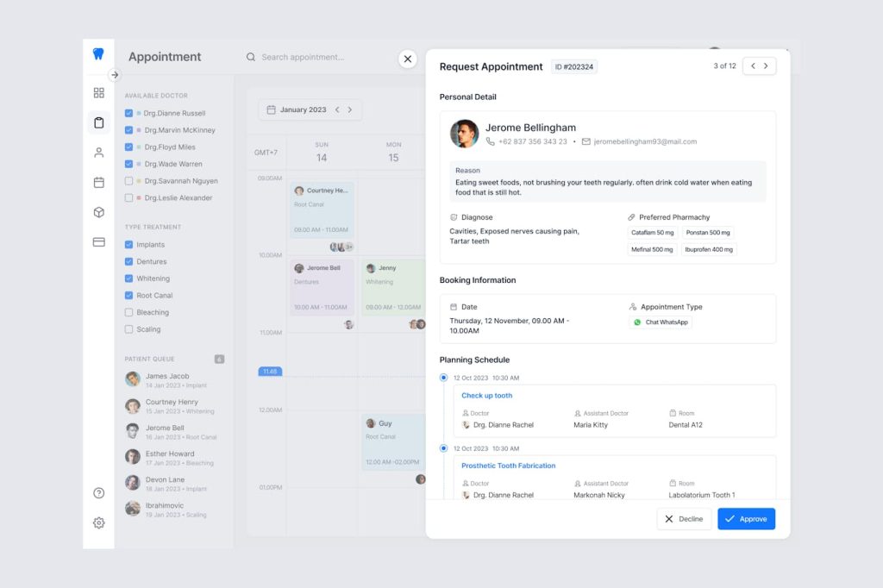Enable the Drg.Savannah Nguyen checkbox
The height and width of the screenshot is (588, 883).
(129, 181)
